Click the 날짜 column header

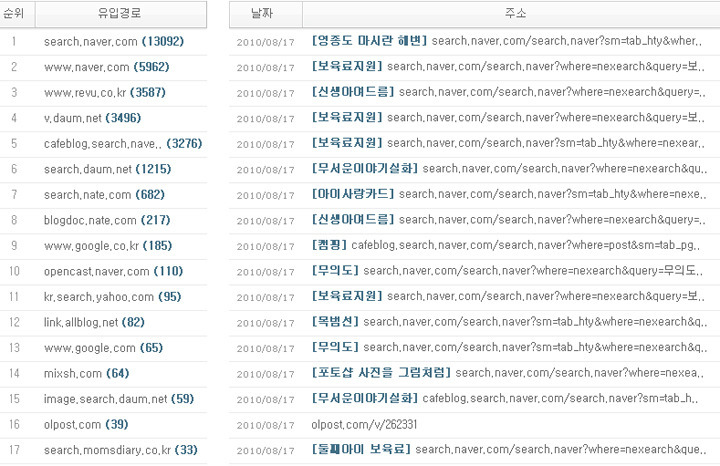tap(266, 14)
